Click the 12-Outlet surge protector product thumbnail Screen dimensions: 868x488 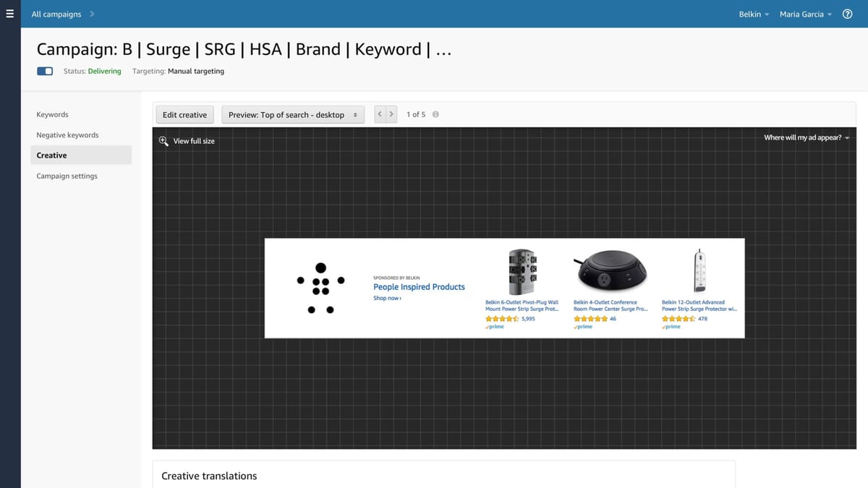coord(699,270)
